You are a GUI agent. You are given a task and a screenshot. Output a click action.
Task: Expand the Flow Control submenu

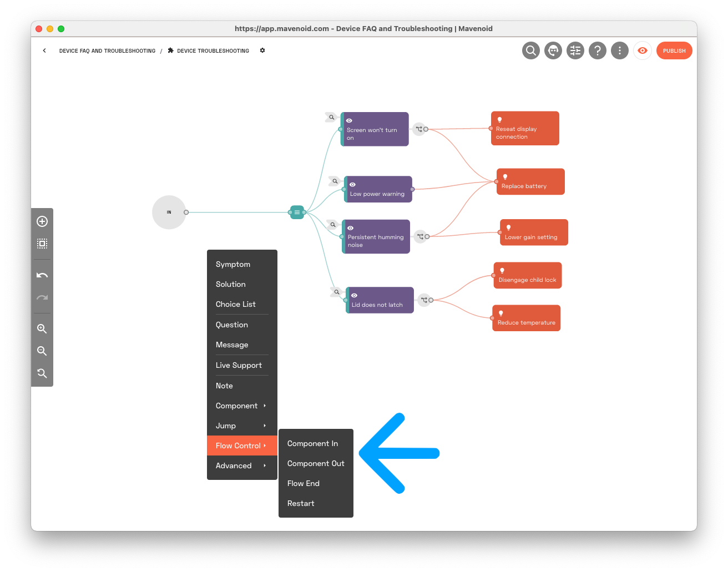click(242, 446)
